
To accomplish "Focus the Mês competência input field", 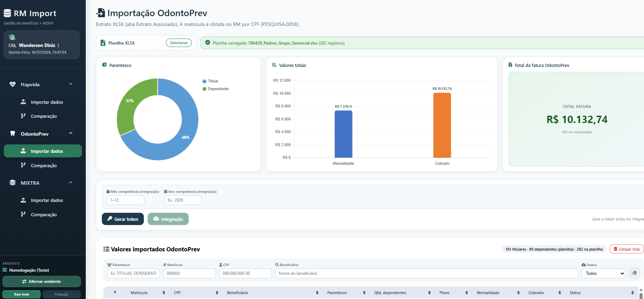I will (126, 200).
